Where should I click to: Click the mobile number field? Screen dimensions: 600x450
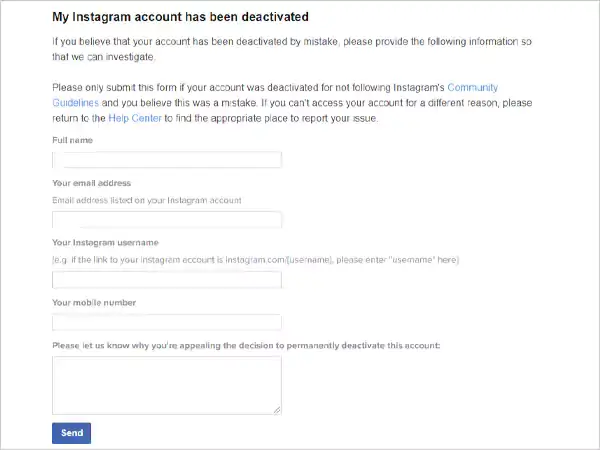(x=167, y=322)
